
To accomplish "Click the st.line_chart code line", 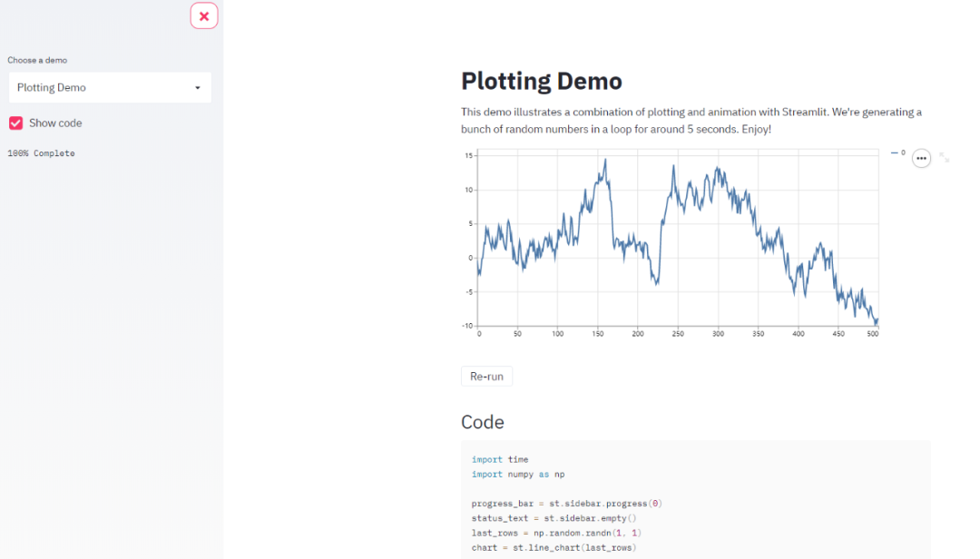I will tap(554, 547).
